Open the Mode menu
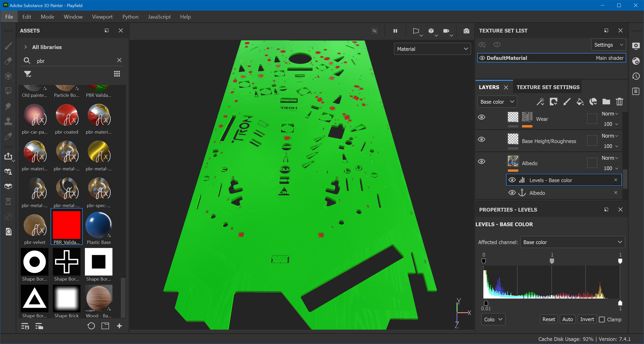Image resolution: width=644 pixels, height=344 pixels. click(48, 16)
